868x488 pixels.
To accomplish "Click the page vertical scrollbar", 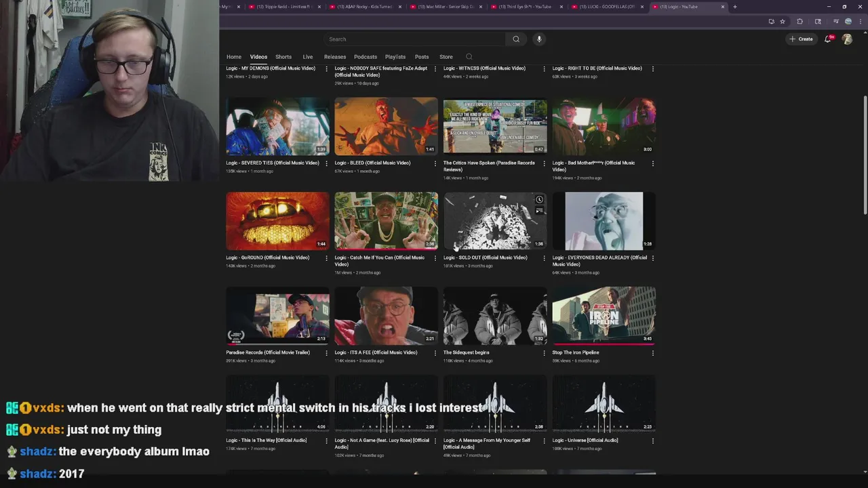I will pos(865,156).
